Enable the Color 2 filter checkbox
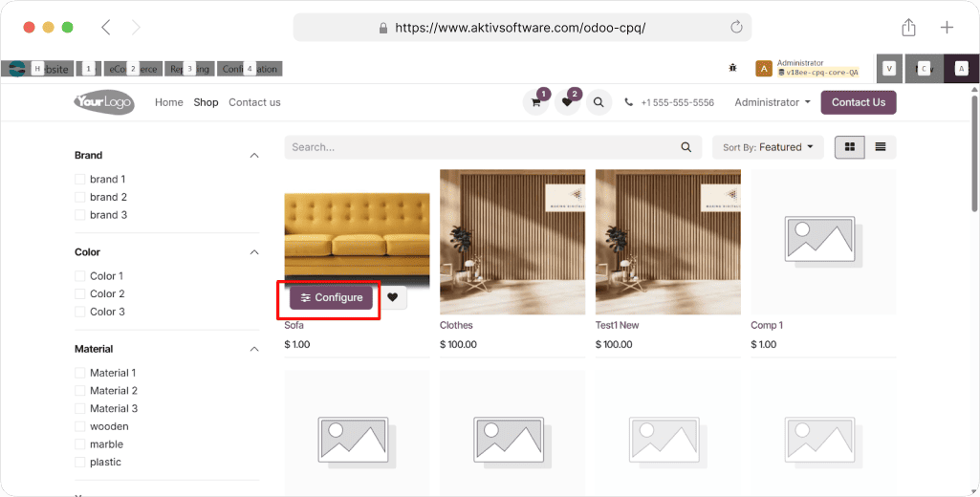Image resolution: width=980 pixels, height=497 pixels. [81, 294]
